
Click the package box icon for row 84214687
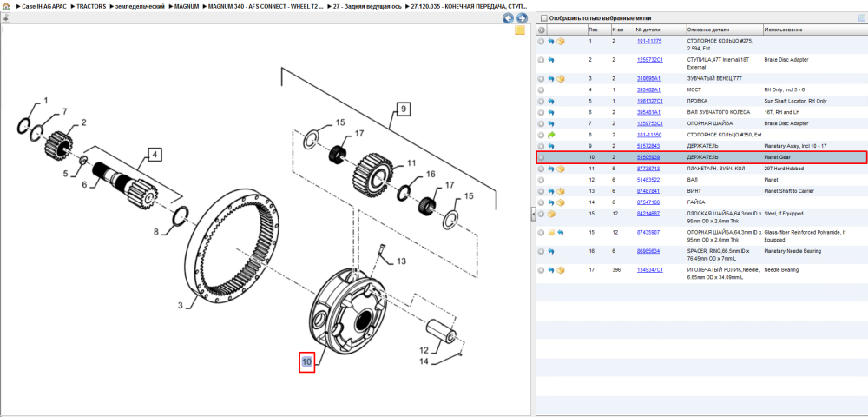click(551, 213)
